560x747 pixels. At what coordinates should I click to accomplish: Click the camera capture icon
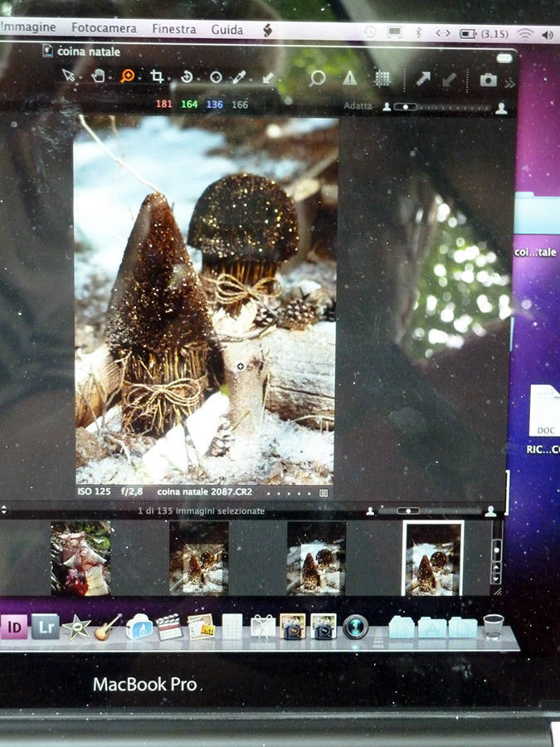point(489,80)
